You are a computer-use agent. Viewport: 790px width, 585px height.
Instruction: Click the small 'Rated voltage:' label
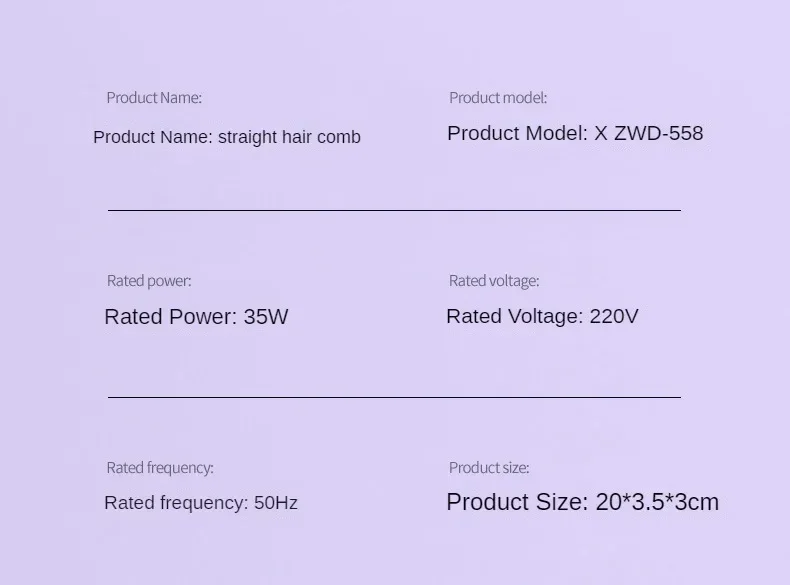click(494, 281)
